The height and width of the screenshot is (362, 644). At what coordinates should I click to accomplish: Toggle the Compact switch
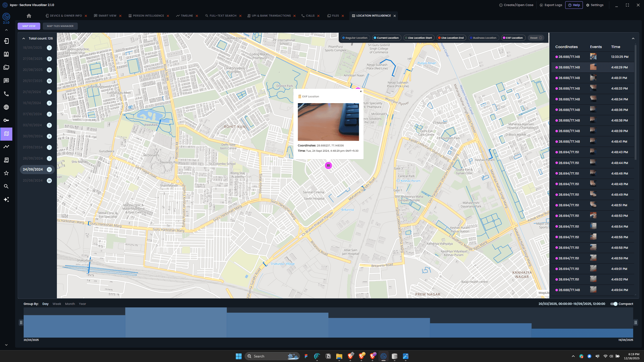tap(614, 304)
